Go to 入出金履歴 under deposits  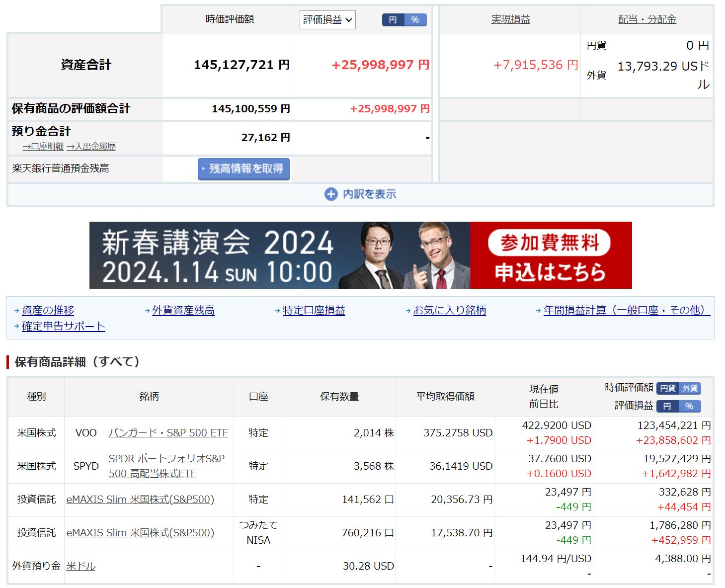(x=91, y=147)
